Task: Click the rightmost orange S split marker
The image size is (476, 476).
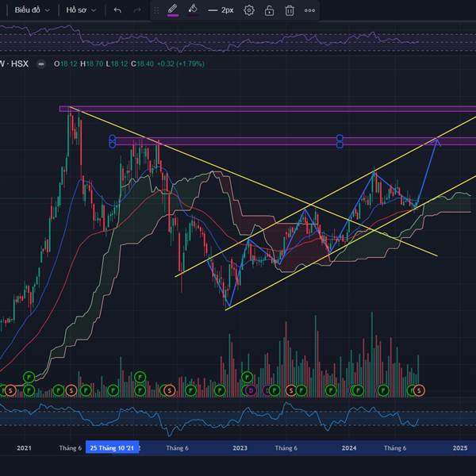Action: [x=419, y=390]
